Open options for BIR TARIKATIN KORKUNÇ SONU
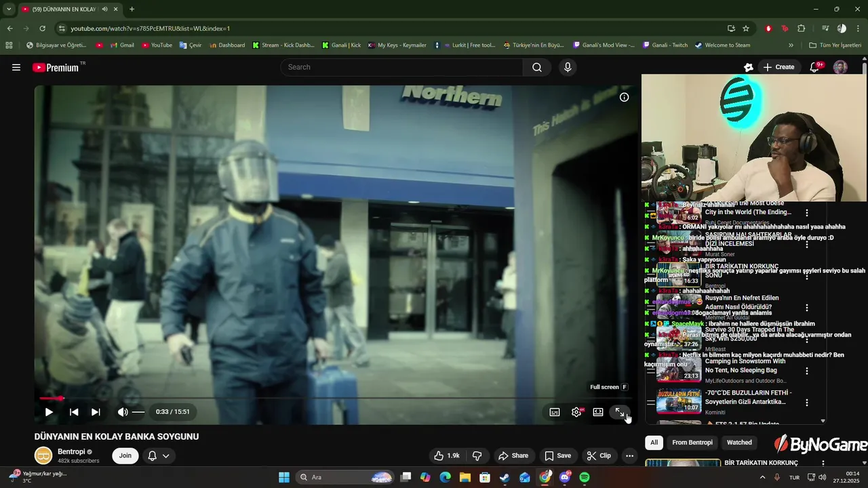This screenshot has width=868, height=488. [x=807, y=276]
